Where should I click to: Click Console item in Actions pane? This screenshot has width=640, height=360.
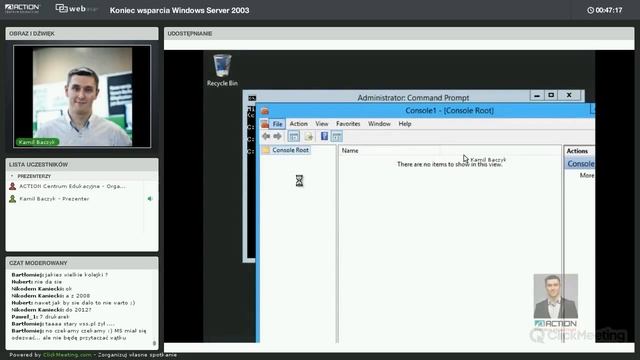pos(580,164)
